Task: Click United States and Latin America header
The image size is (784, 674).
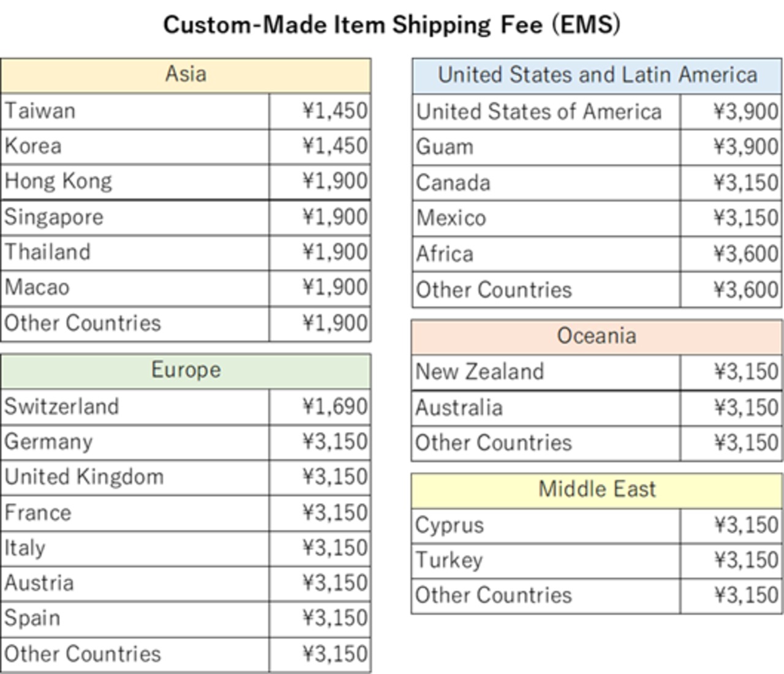Action: coord(597,76)
